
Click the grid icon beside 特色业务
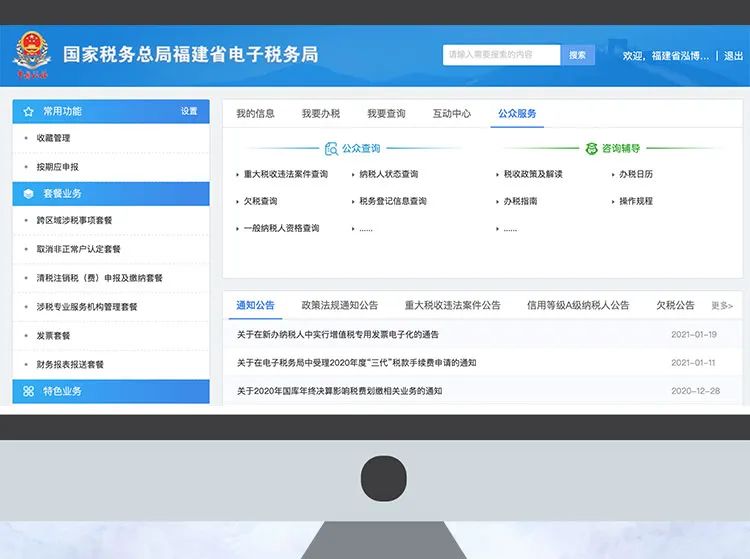click(28, 391)
